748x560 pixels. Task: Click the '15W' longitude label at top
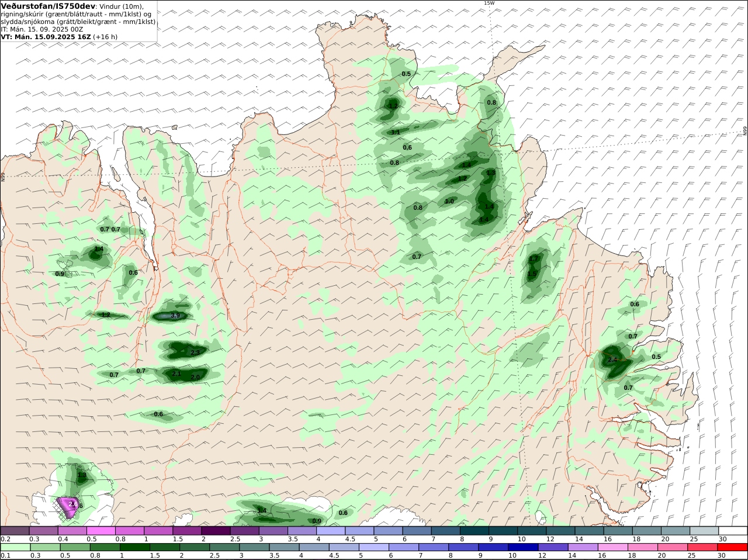tap(489, 3)
